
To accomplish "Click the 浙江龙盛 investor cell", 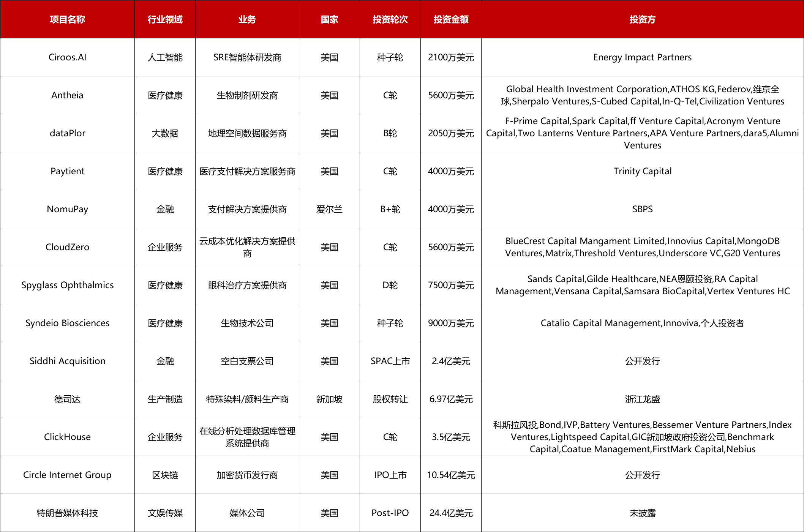I will click(643, 399).
